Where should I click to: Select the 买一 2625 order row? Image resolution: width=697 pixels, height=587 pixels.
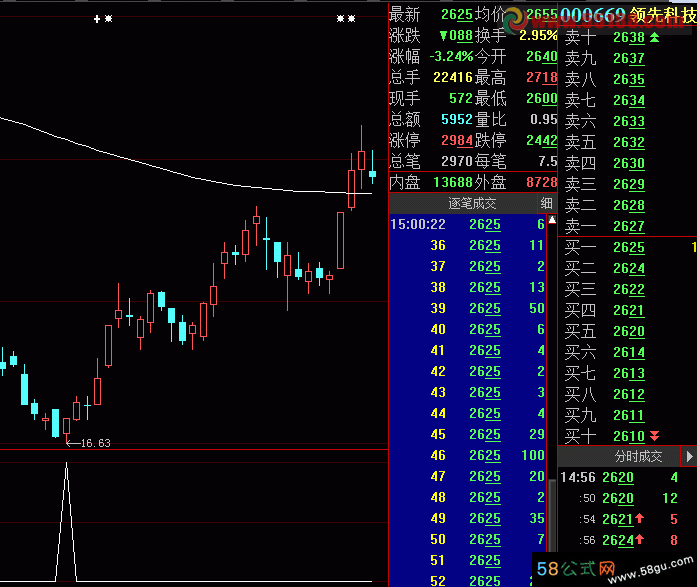[627, 247]
